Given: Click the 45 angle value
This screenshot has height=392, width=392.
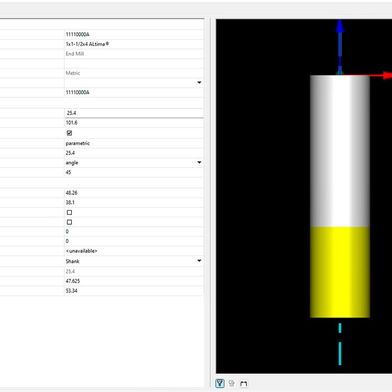Looking at the screenshot, I should click(68, 172).
